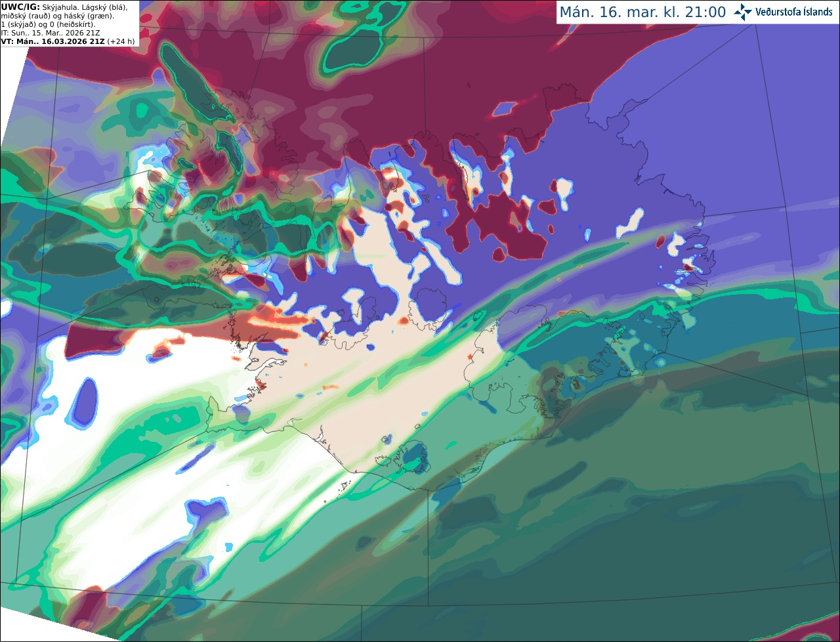Image resolution: width=840 pixels, height=642 pixels.
Task: Click the legend line "miðský (rauð) og háský (græn)."
Action: tap(57, 16)
